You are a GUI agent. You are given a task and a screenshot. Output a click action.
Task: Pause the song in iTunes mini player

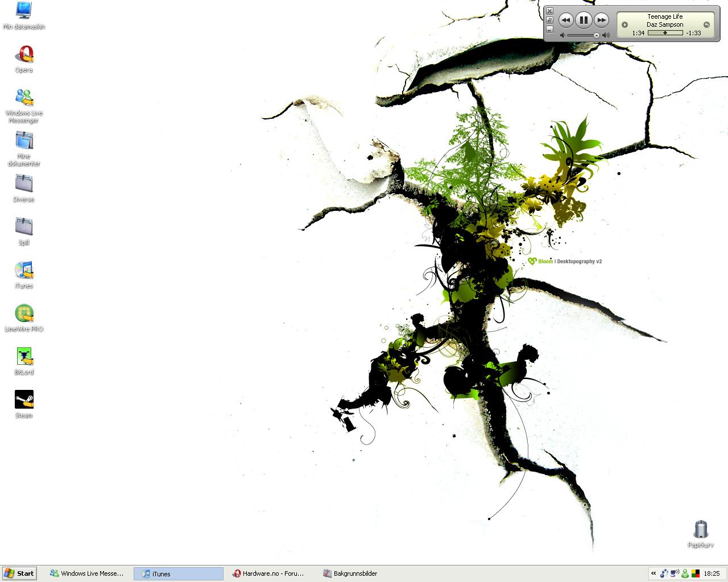584,20
